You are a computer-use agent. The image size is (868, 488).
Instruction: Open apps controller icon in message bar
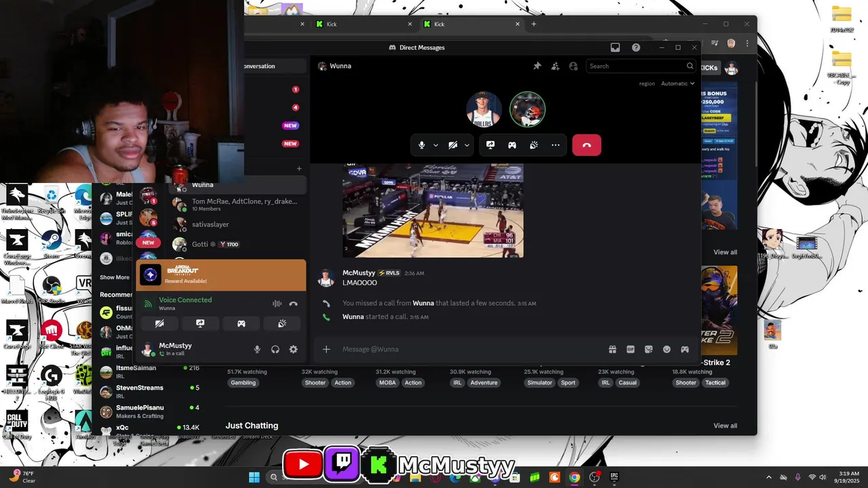point(685,349)
